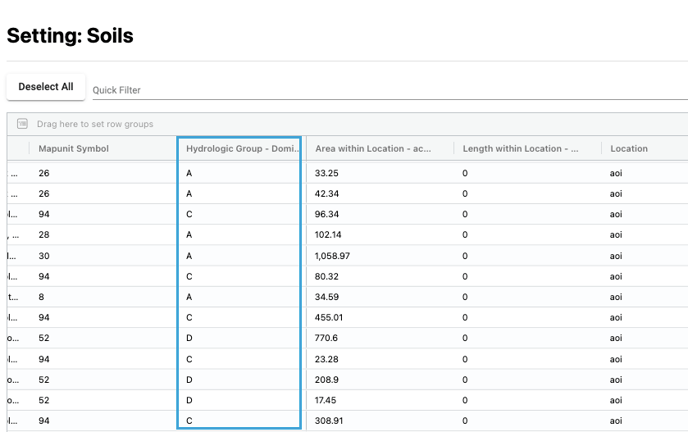The height and width of the screenshot is (432, 688).
Task: Click the Length within Location column header
Action: [520, 149]
